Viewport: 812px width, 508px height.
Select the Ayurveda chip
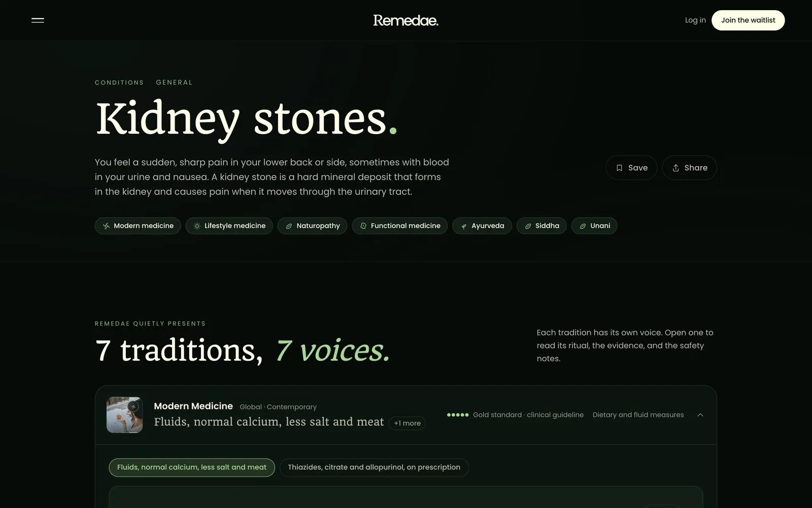[482, 226]
